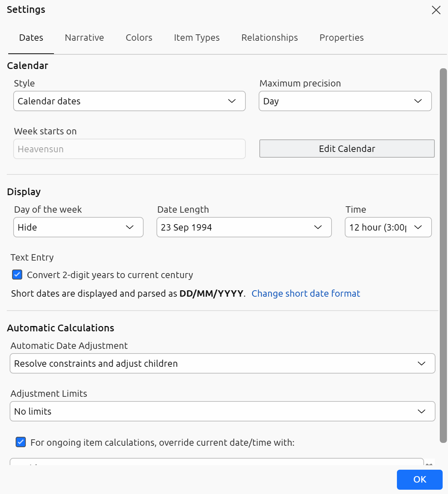Expand the Date Length dropdown
This screenshot has height=494, width=448.
[244, 227]
